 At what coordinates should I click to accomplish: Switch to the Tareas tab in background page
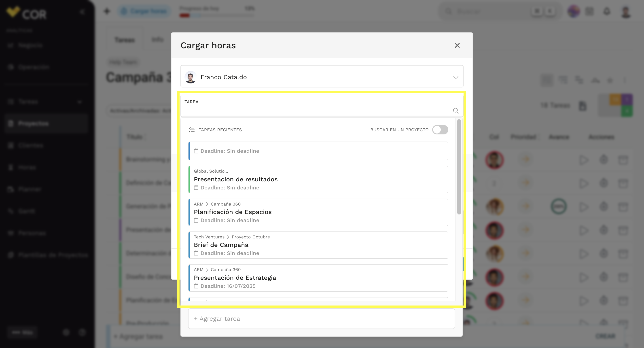pyautogui.click(x=125, y=40)
